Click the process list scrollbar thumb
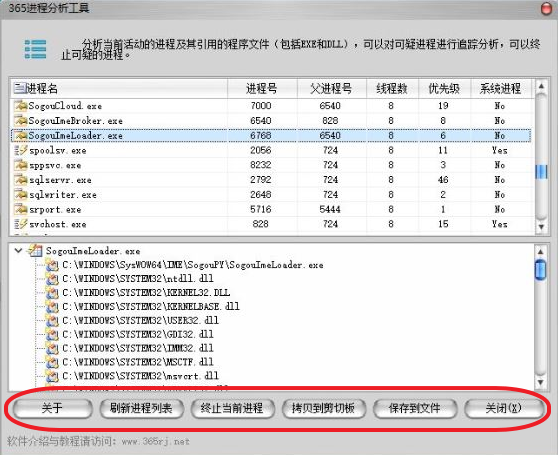The height and width of the screenshot is (455, 558). click(541, 172)
